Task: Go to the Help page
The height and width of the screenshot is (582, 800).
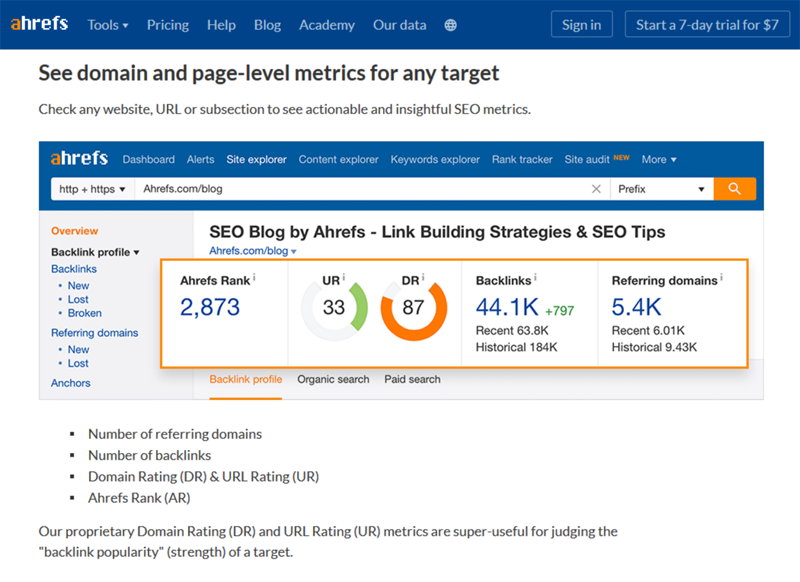Action: 221,25
